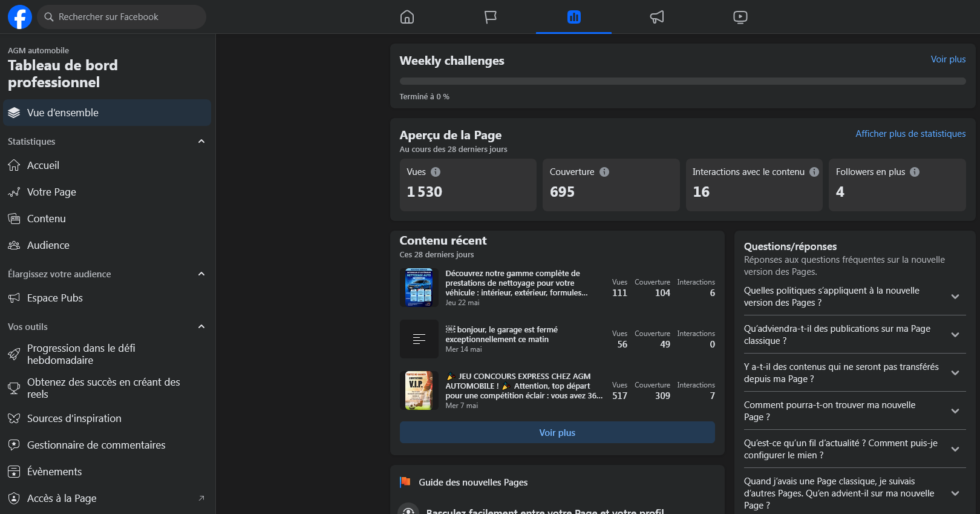The height and width of the screenshot is (514, 980).
Task: Click the external link arrow for Accès à la Page
Action: point(201,498)
